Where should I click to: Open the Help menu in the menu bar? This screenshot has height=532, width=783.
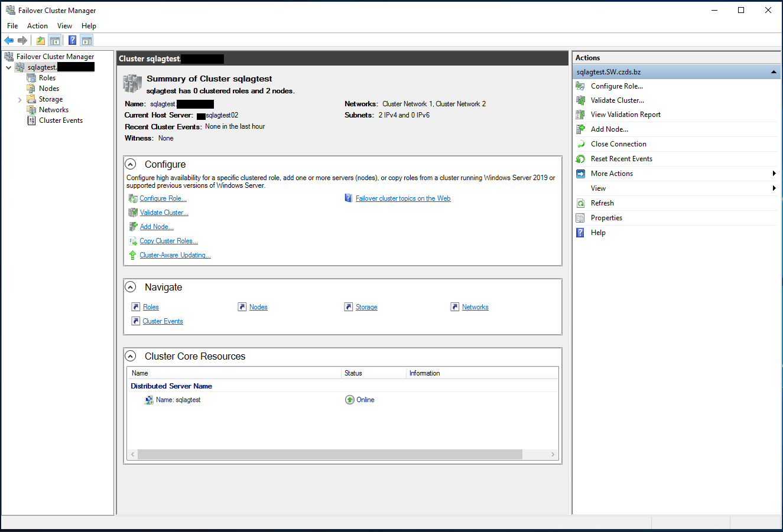tap(89, 26)
